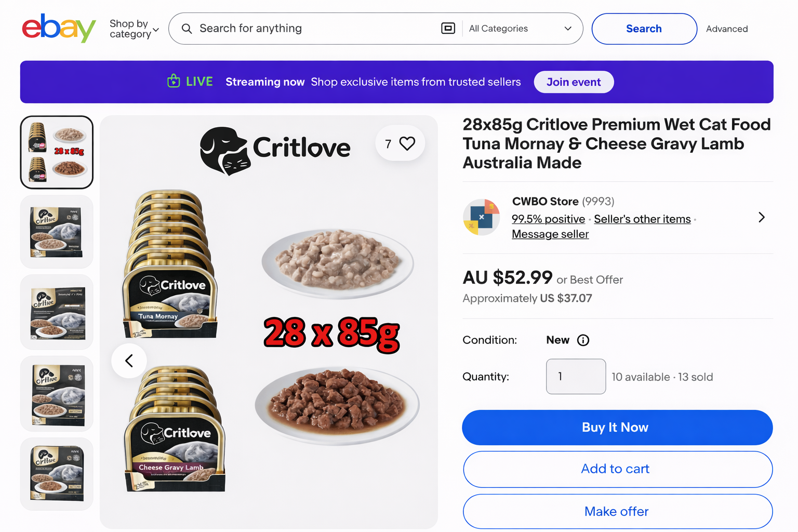This screenshot has width=798, height=532.
Task: Open the Make offer option
Action: (616, 511)
